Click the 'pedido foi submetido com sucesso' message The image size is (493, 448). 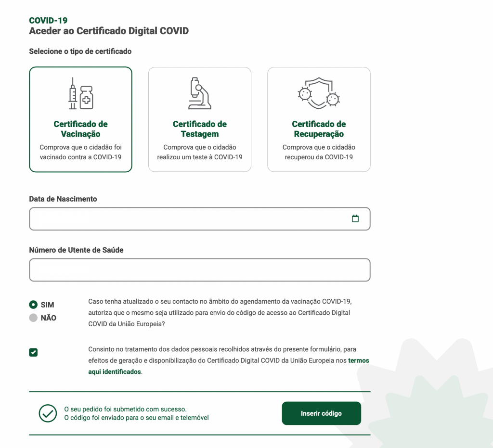(125, 409)
